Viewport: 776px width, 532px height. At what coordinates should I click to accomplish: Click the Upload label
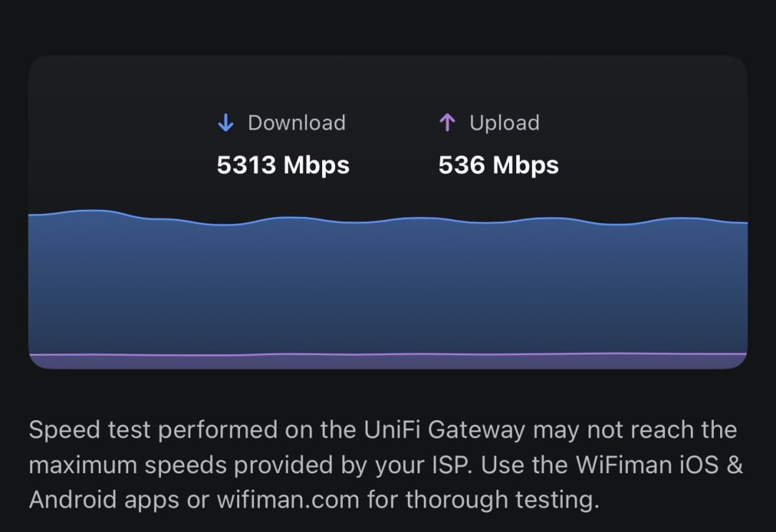[504, 123]
